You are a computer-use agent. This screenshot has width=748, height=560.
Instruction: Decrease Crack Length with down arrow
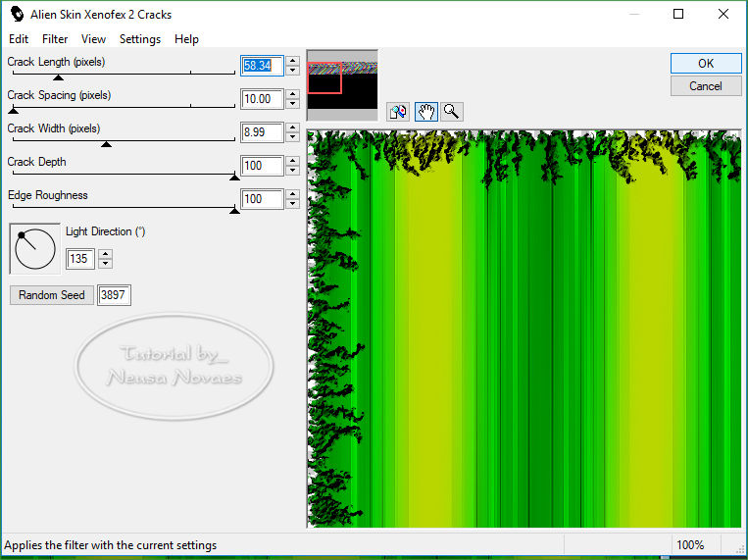point(293,71)
